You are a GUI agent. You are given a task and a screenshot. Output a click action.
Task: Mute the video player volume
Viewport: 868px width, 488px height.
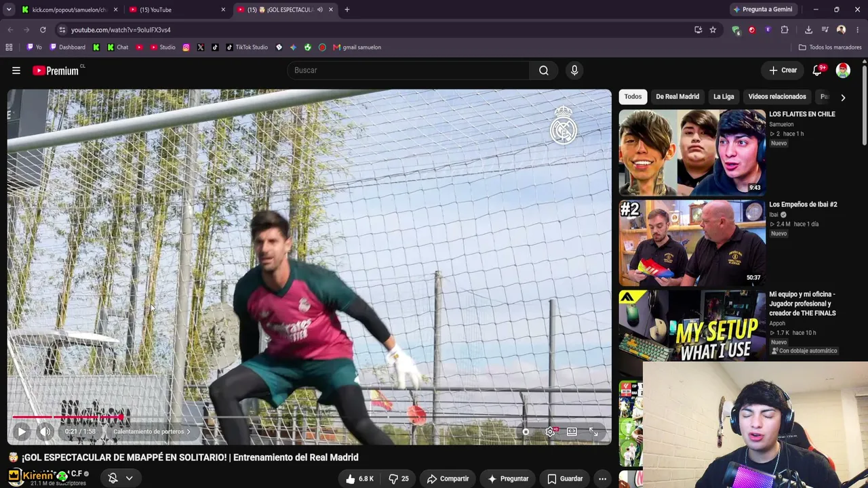(x=45, y=431)
